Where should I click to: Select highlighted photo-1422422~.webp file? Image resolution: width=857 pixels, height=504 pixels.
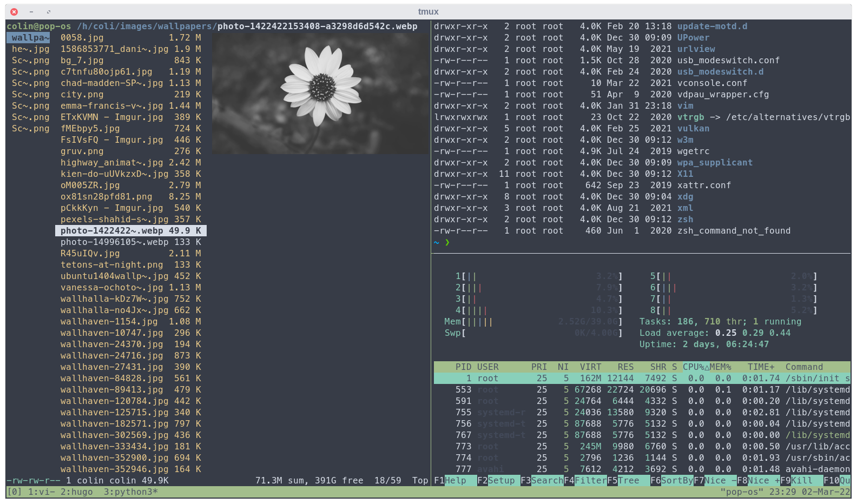click(131, 231)
